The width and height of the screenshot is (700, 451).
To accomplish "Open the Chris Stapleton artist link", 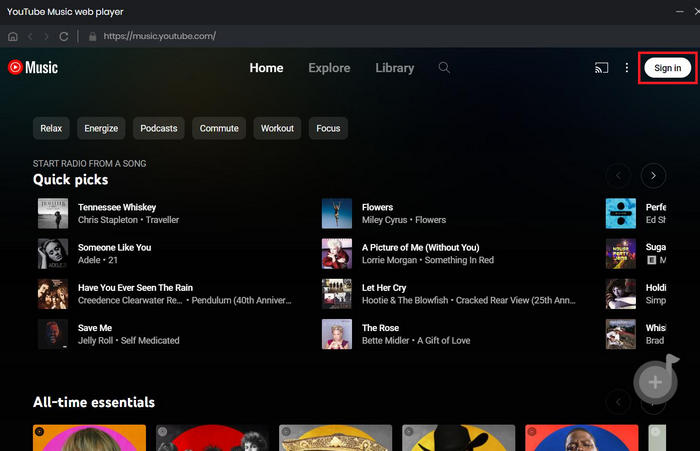I will tap(108, 220).
